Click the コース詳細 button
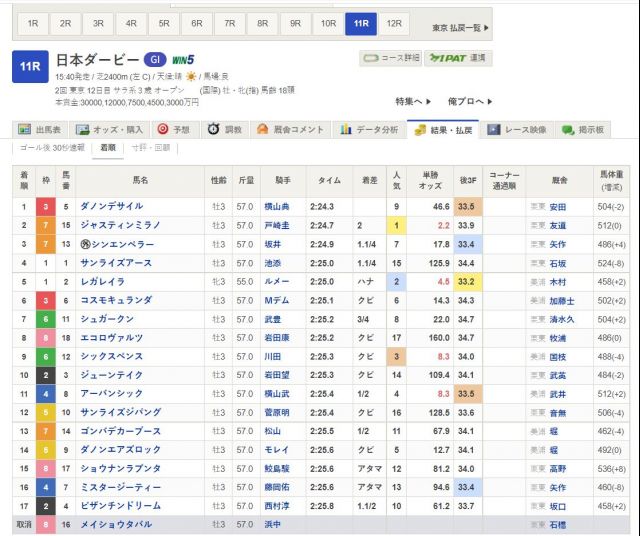The image size is (640, 536). [x=391, y=58]
